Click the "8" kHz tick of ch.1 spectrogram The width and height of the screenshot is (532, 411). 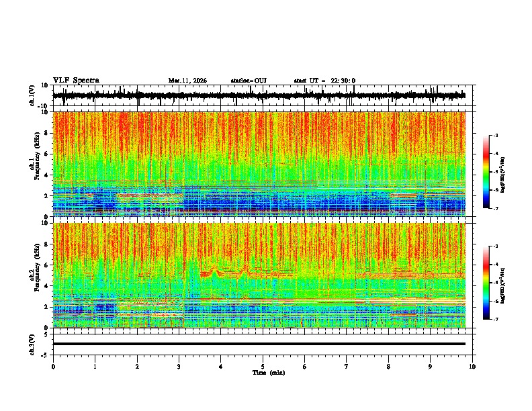(x=46, y=133)
